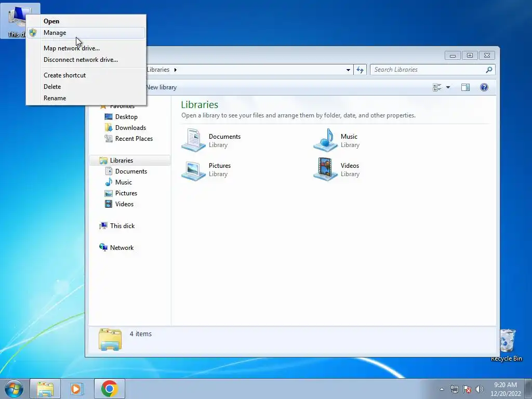
Task: Click the Show desktop button
Action: (x=528, y=389)
